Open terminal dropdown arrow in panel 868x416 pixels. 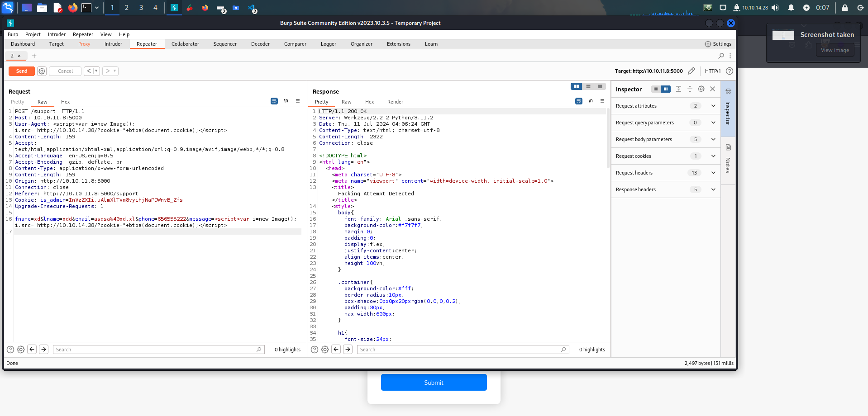coord(97,8)
